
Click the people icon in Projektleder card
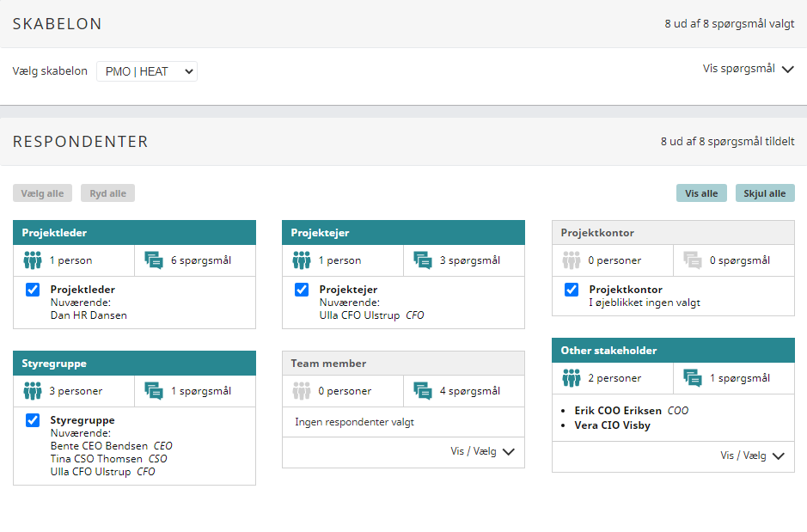pos(33,260)
